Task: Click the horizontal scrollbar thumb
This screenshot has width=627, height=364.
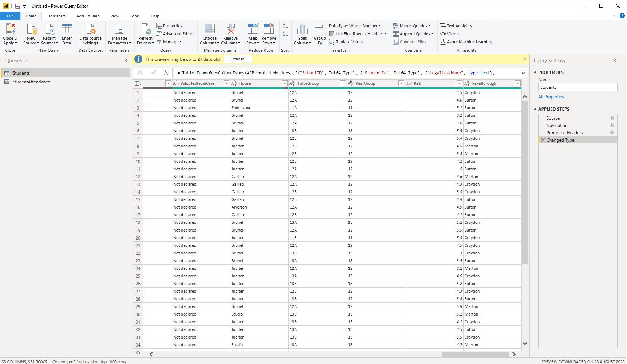Action: pyautogui.click(x=475, y=354)
